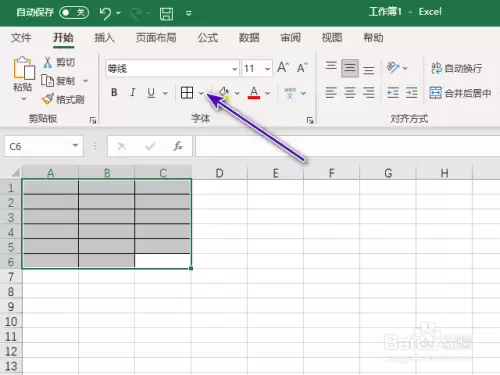This screenshot has width=500, height=375.
Task: Click the Cut scissors icon
Action: tap(48, 62)
